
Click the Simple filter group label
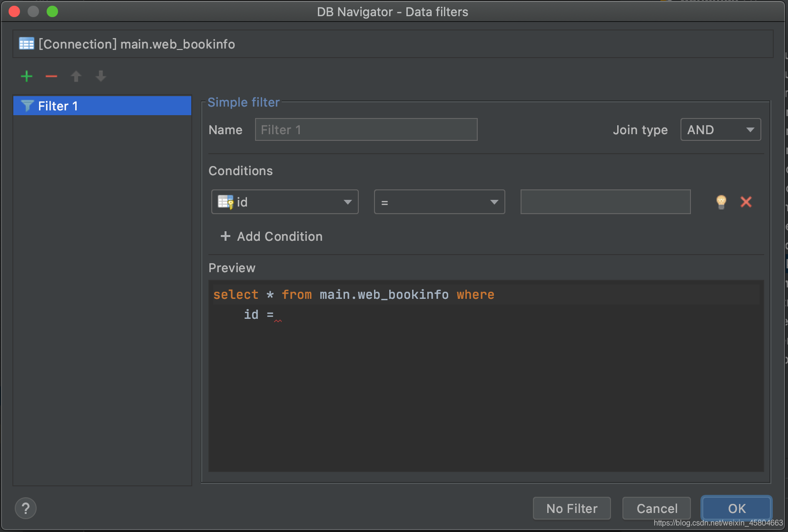pyautogui.click(x=244, y=102)
